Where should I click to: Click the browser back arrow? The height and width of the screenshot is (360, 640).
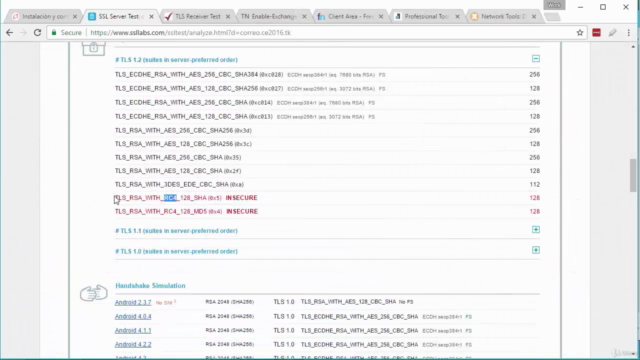pyautogui.click(x=9, y=33)
